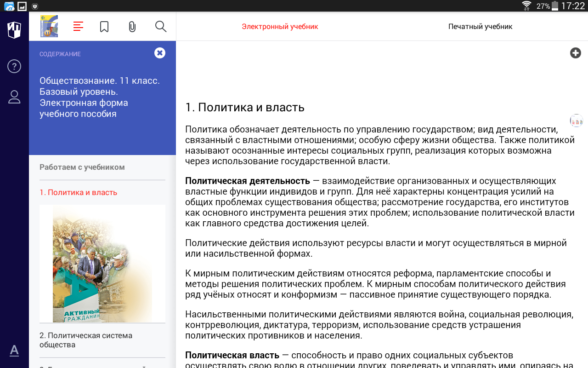Tap the textbook cover thumbnail
The width and height of the screenshot is (588, 368).
(x=49, y=26)
